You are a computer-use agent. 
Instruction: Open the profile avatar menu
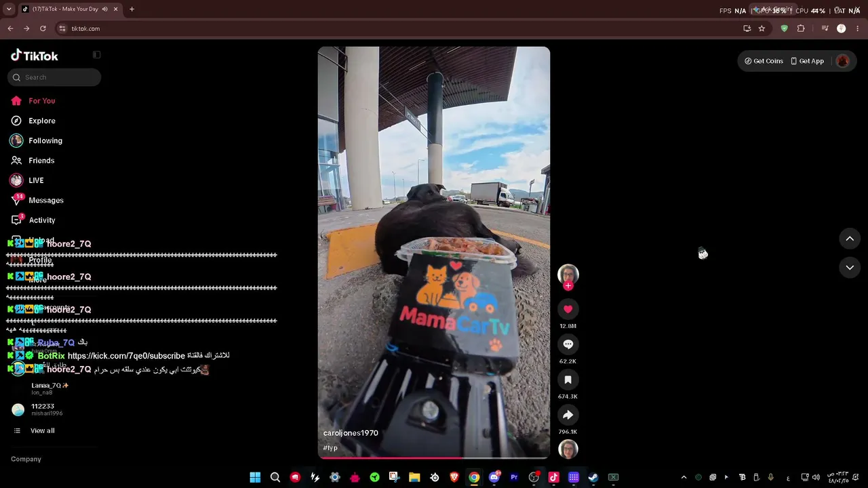[x=843, y=61]
